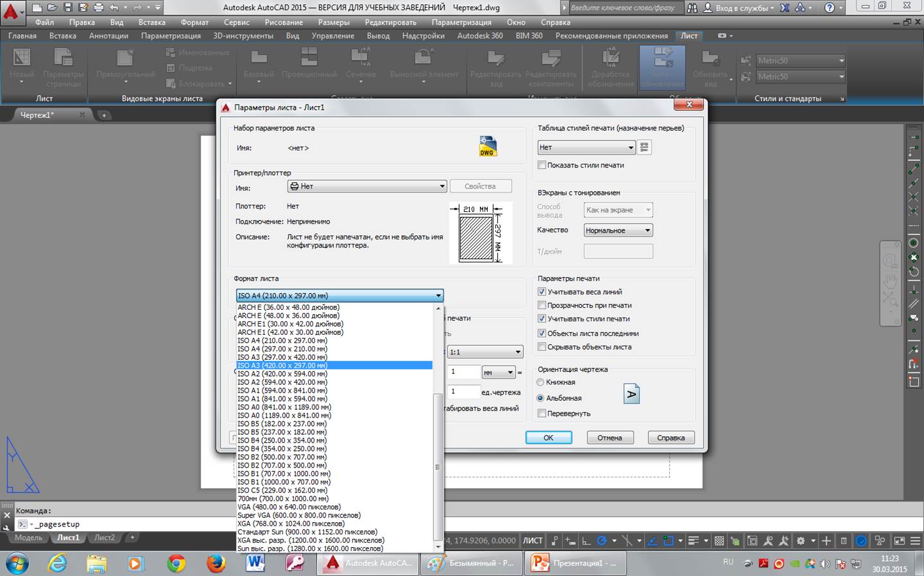The height and width of the screenshot is (576, 924).
Task: Open the units 'мм' dropdown
Action: tap(499, 372)
